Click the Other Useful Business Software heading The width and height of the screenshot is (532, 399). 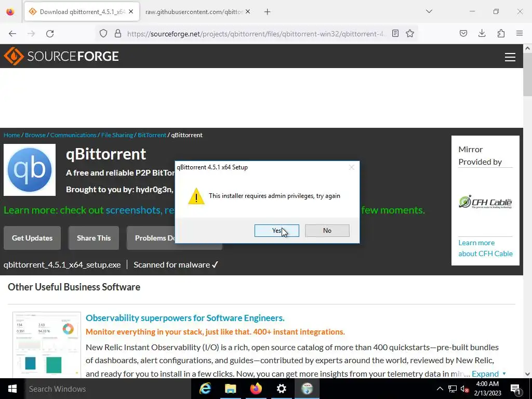pos(74,287)
